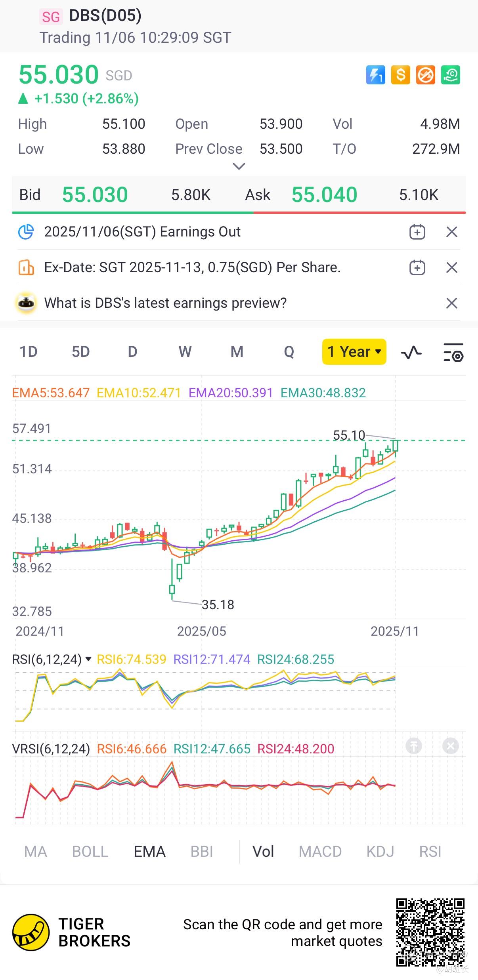Tap the EMA10:52.471 legend label
This screenshot has width=478, height=980.
[139, 393]
